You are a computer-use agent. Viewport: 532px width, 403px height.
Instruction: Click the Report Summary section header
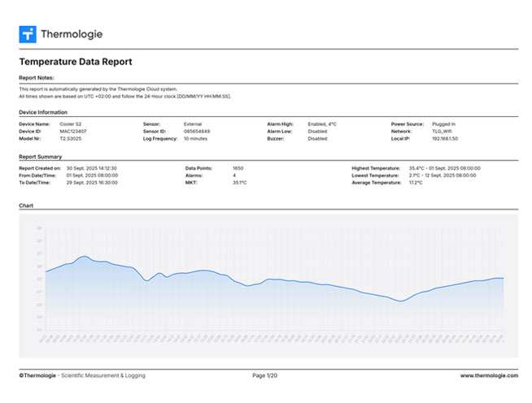41,156
